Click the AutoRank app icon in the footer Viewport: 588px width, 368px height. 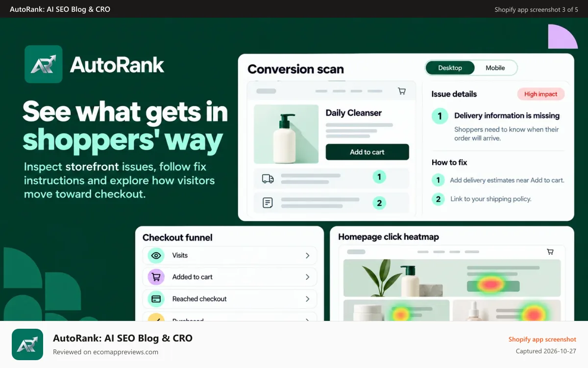27,344
